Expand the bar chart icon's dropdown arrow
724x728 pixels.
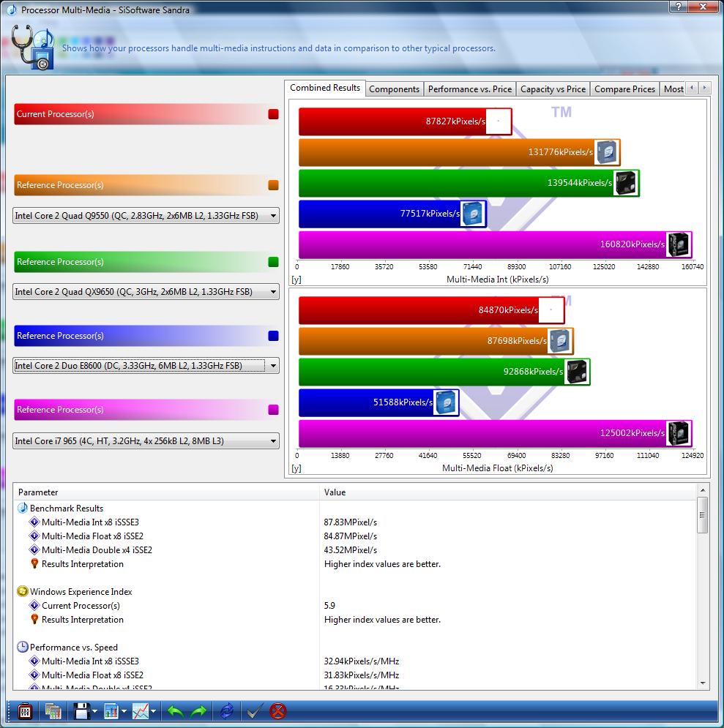pyautogui.click(x=124, y=711)
